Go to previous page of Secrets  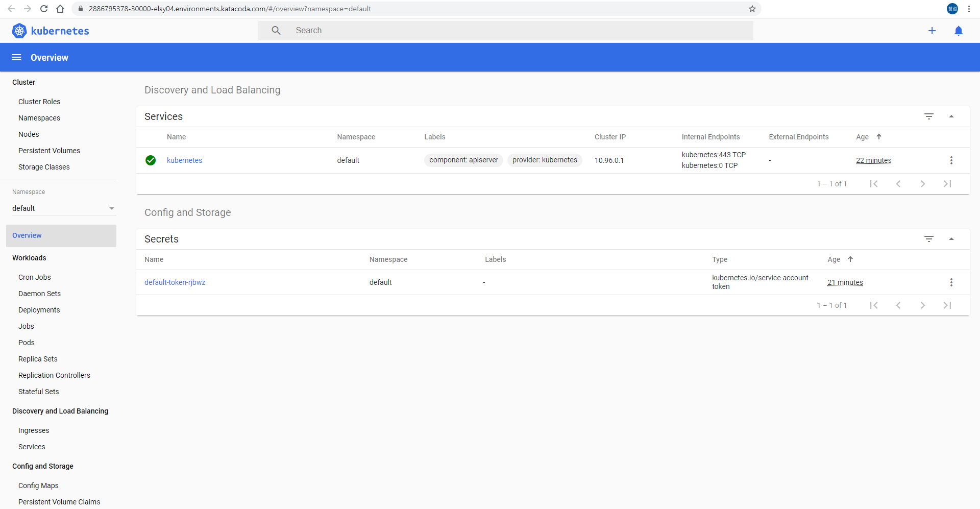(x=898, y=305)
